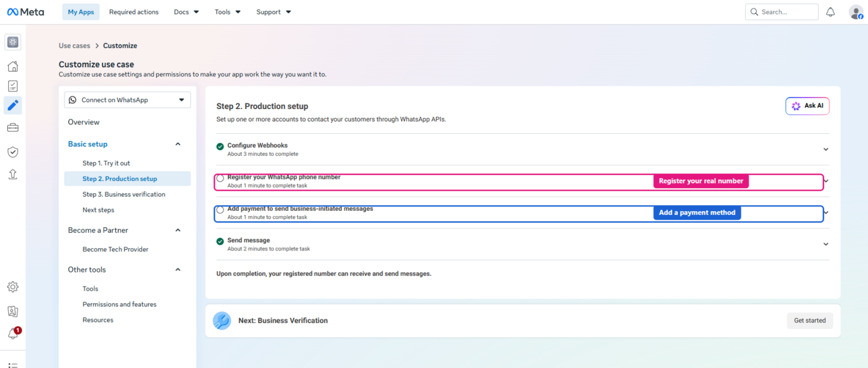
Task: Click the Next: Business Verification heading
Action: [x=283, y=320]
